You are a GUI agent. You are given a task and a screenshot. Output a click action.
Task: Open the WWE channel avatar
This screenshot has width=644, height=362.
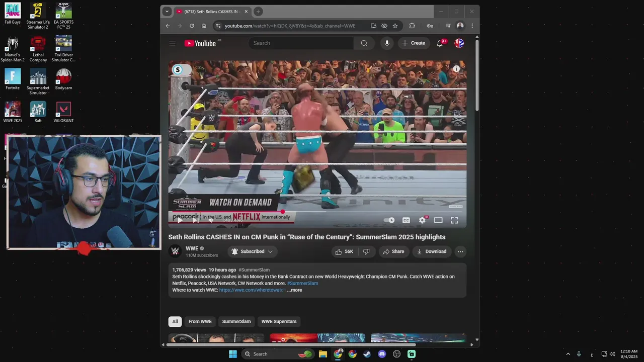point(175,251)
